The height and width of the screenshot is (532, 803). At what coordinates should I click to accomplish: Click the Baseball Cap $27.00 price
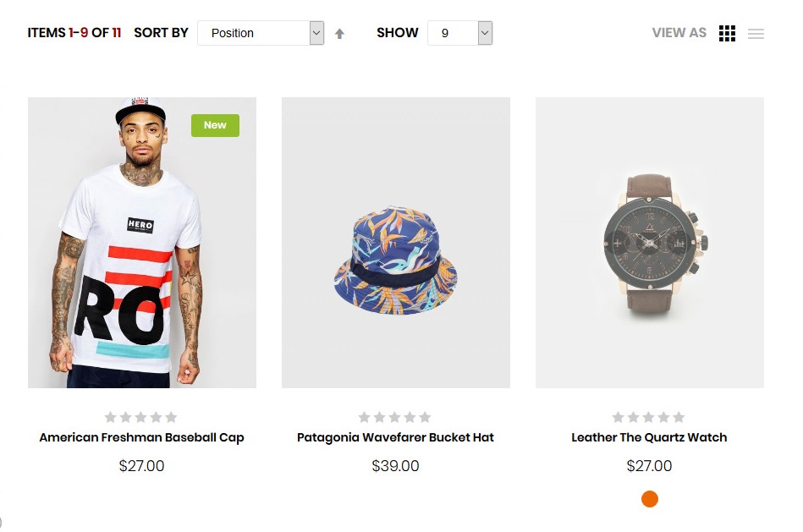[x=141, y=466]
